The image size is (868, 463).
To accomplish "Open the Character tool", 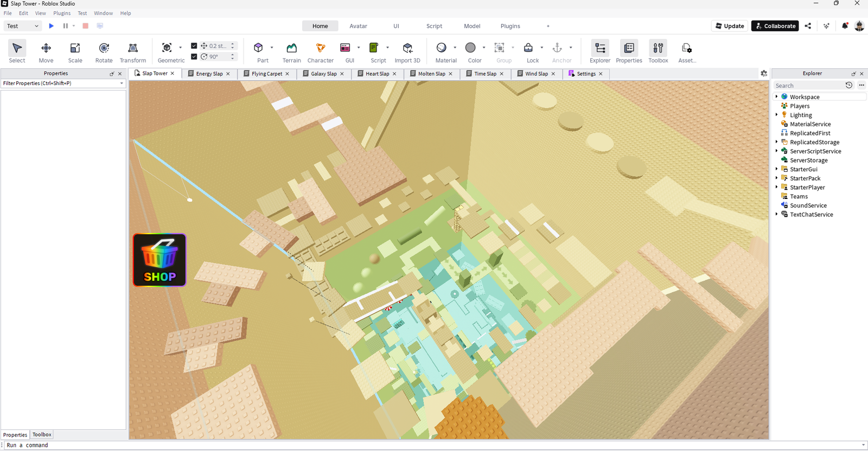I will (321, 52).
